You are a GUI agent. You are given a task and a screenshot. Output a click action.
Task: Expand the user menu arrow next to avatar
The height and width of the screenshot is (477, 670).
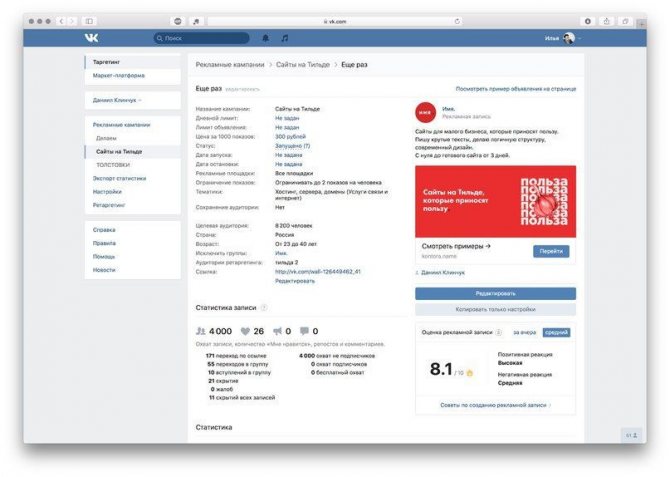pyautogui.click(x=579, y=38)
